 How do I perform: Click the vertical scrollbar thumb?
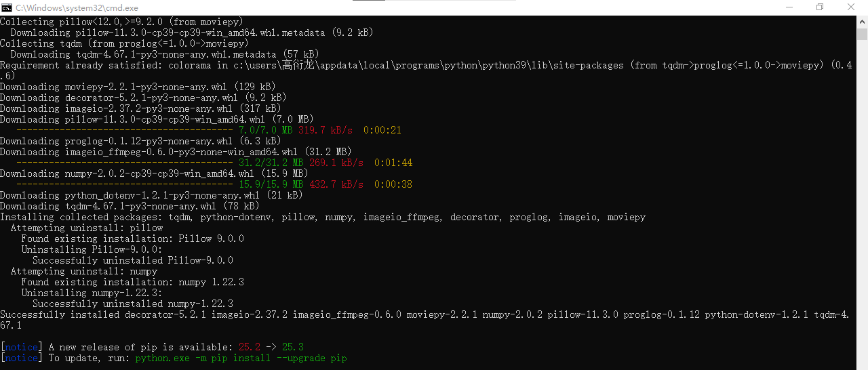coord(862,35)
